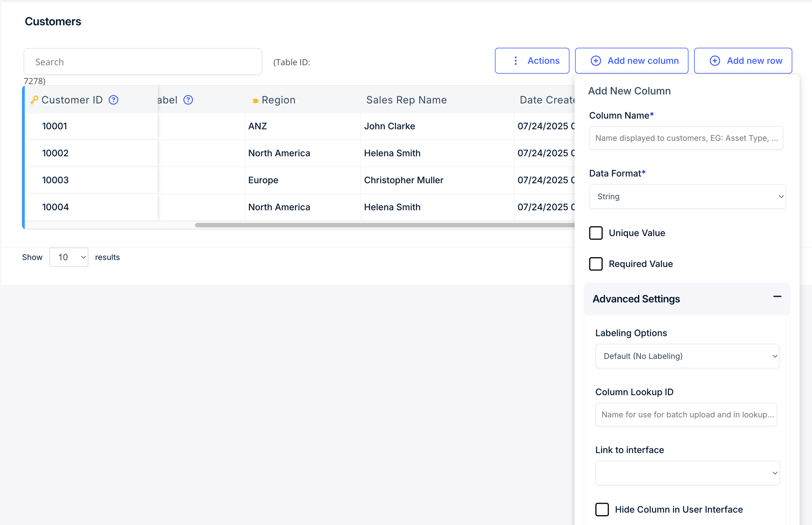
Task: Click the Column Lookup ID input field
Action: (x=686, y=414)
